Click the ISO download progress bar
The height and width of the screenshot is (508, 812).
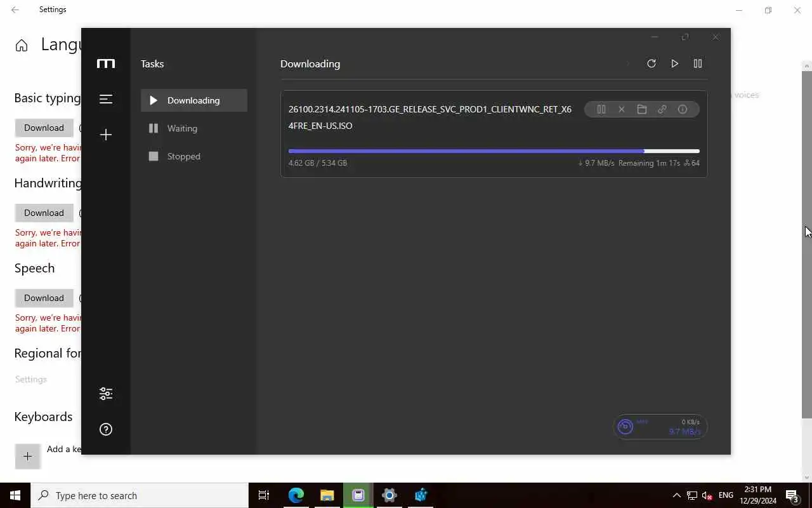click(494, 151)
